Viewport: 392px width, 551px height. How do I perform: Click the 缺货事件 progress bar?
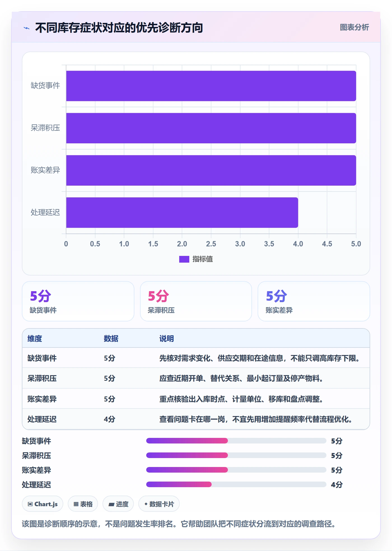pos(236,441)
